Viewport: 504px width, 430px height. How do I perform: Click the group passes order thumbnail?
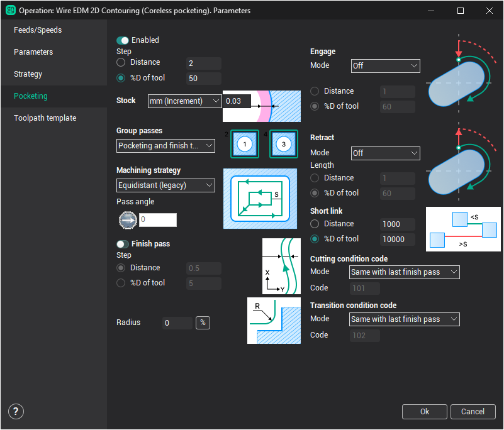260,145
